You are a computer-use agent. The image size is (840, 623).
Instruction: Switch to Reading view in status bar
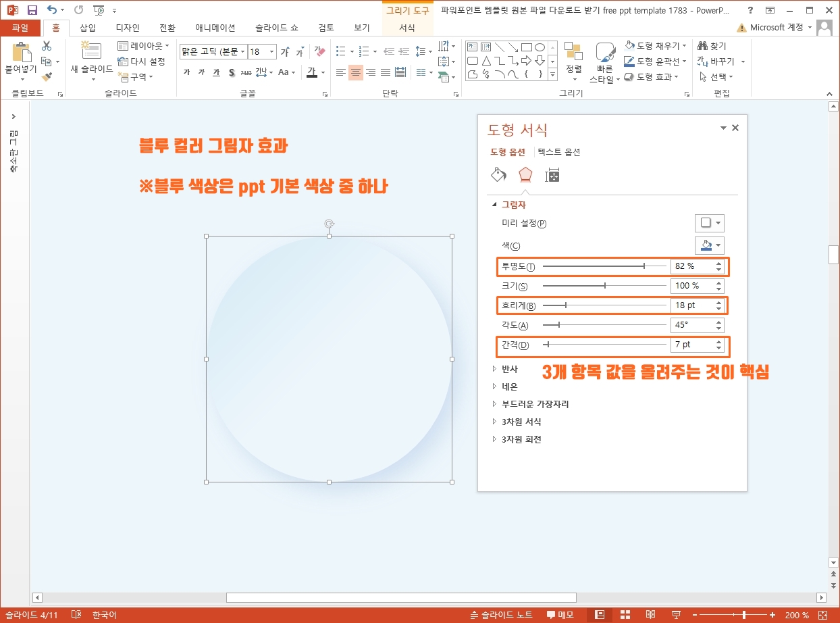(x=651, y=615)
